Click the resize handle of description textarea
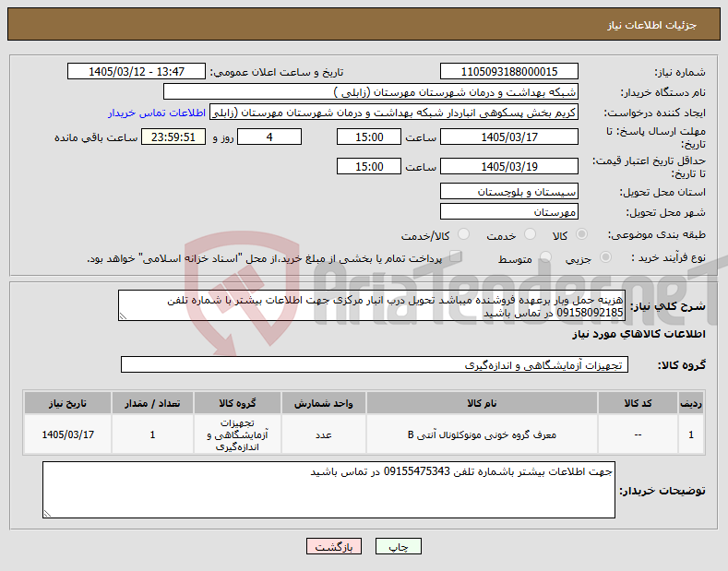This screenshot has height=571, width=728. (x=123, y=316)
